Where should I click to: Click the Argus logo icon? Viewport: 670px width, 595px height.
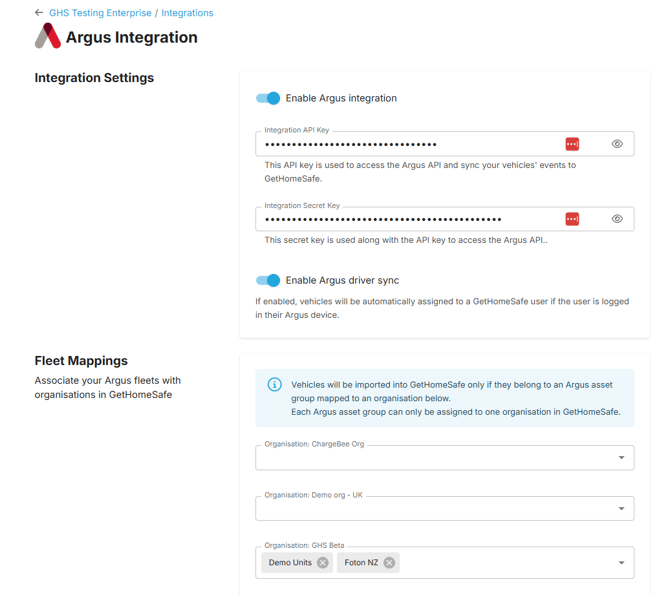(48, 37)
